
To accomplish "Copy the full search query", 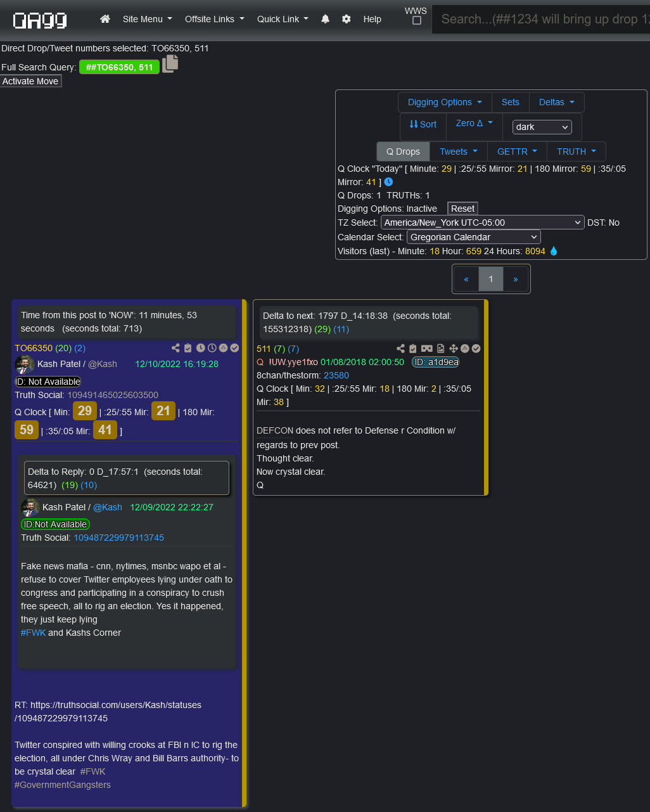I will click(170, 64).
